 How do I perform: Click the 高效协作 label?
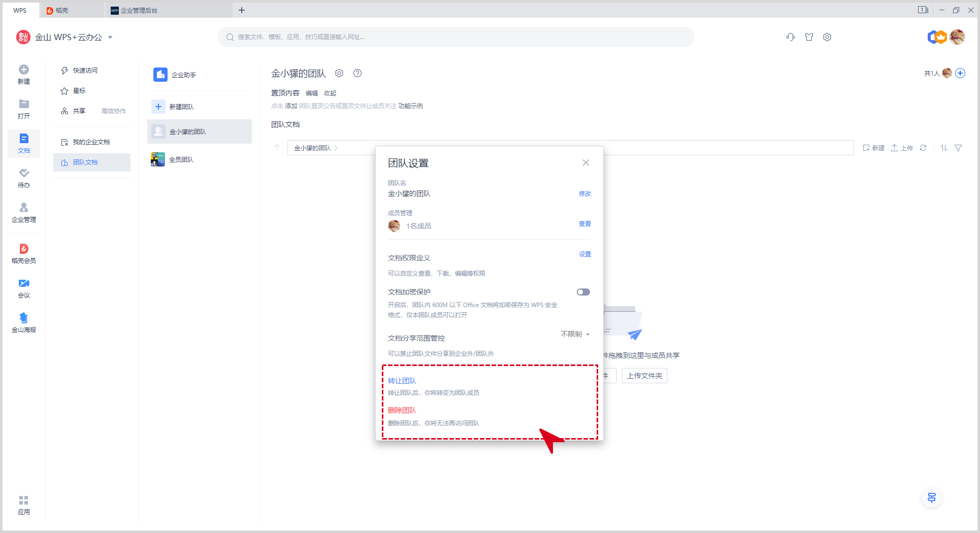tap(114, 111)
